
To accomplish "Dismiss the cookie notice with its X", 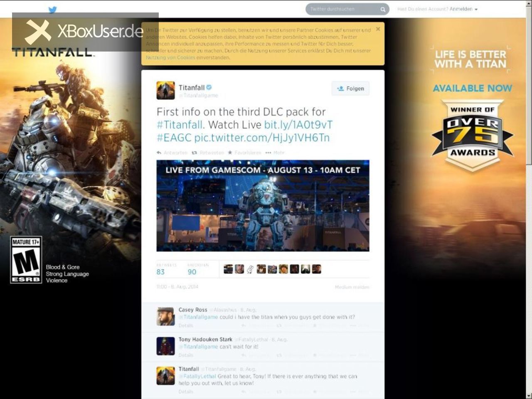I will 378,29.
